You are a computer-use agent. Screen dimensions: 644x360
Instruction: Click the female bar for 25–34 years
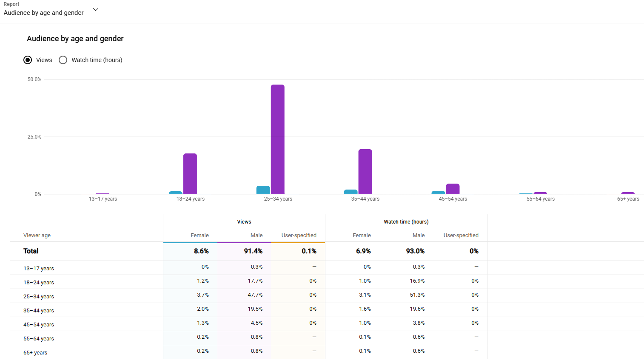click(263, 190)
